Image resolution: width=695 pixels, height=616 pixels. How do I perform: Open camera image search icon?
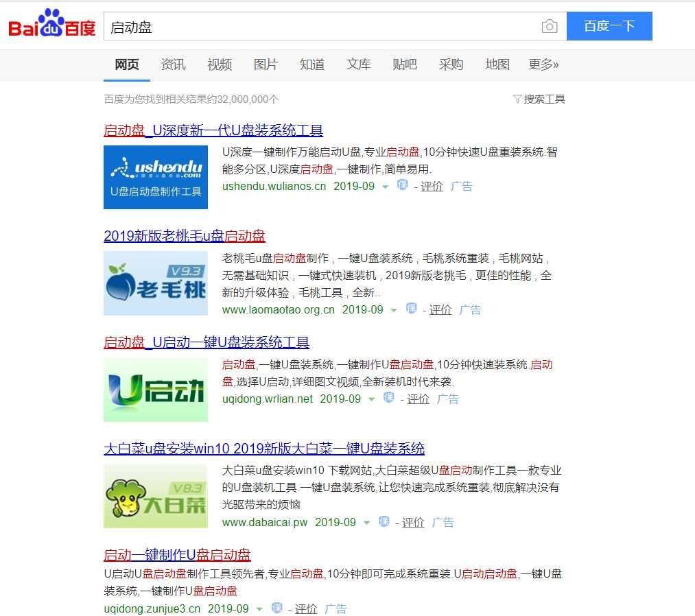click(x=549, y=26)
